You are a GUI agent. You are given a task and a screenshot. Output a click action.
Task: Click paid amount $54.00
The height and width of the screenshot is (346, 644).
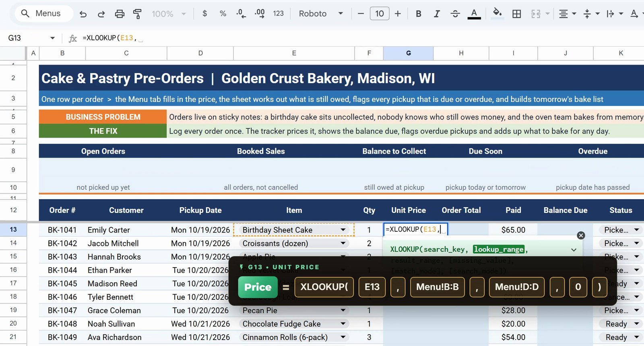pos(513,337)
